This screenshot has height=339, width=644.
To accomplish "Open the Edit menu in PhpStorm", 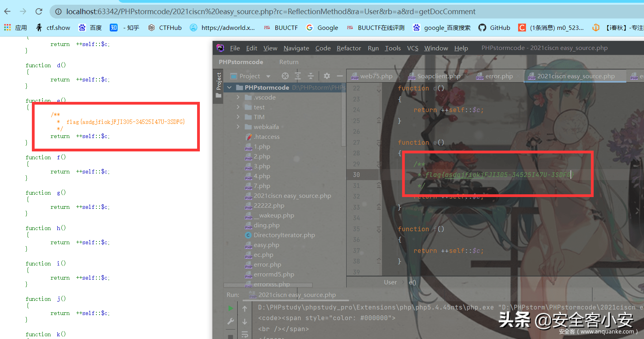I will click(x=251, y=48).
